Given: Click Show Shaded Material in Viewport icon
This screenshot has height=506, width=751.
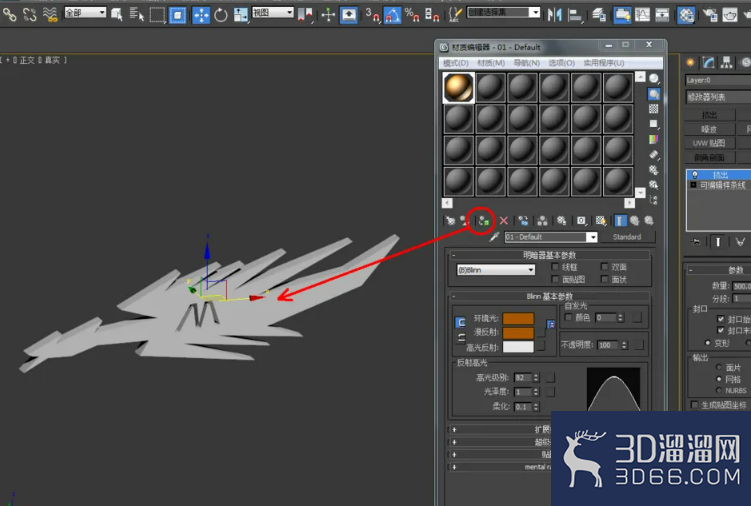Looking at the screenshot, I should [601, 221].
